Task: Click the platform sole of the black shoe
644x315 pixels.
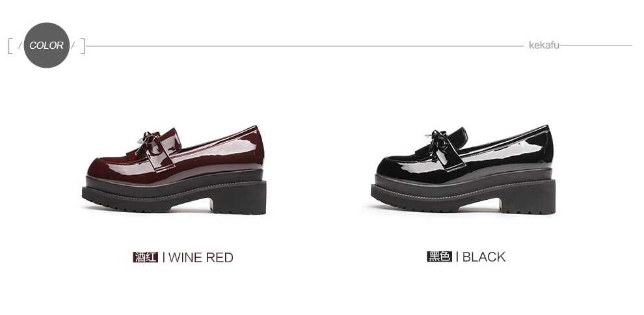Action: [x=463, y=192]
